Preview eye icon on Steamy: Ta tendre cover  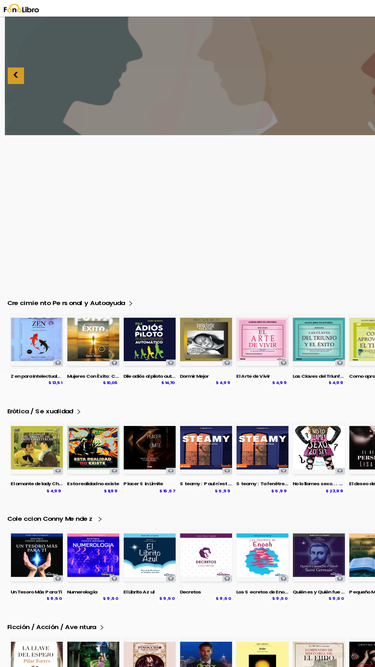click(284, 471)
